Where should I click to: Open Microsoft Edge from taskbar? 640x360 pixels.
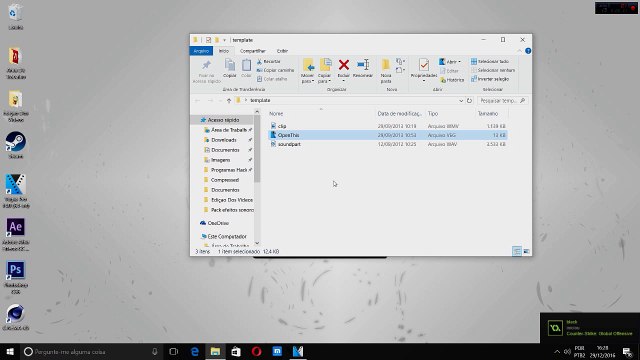click(195, 351)
